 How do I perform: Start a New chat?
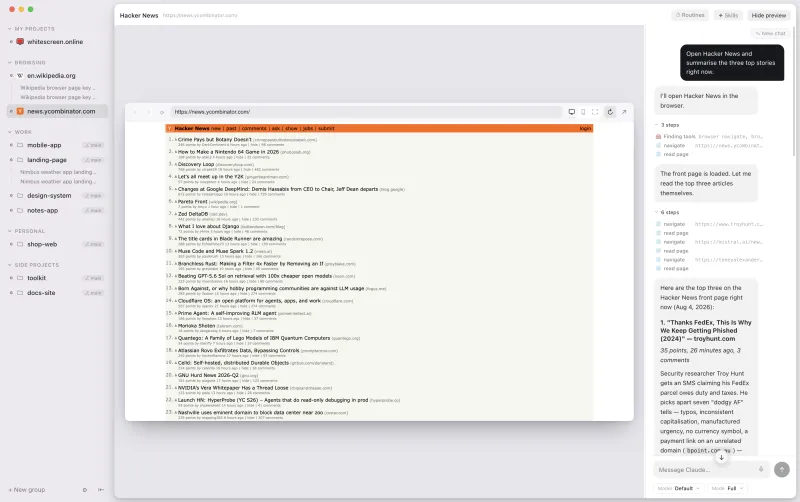coord(771,33)
